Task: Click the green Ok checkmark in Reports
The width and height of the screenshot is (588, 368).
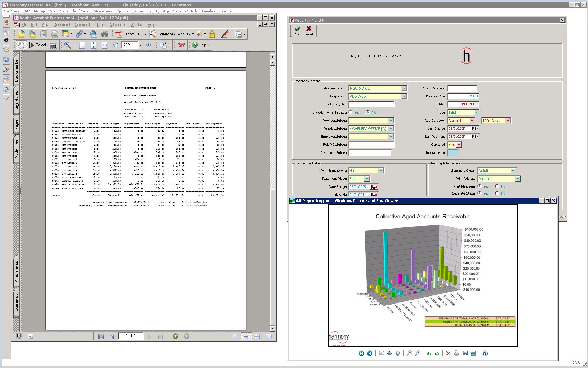Action: coord(297,30)
